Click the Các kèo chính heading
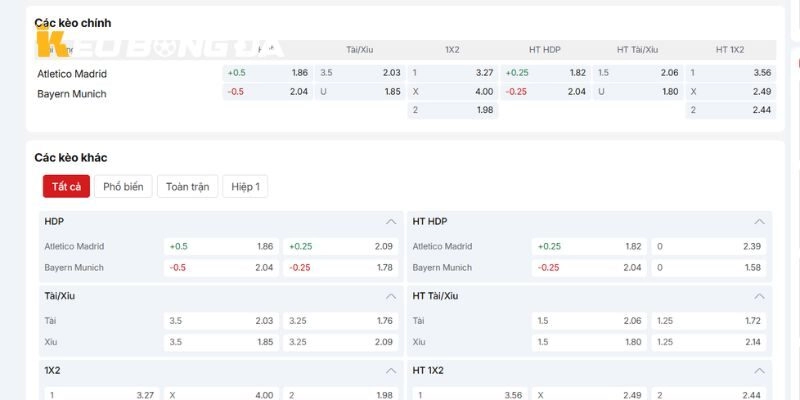The height and width of the screenshot is (400, 800). click(x=72, y=23)
